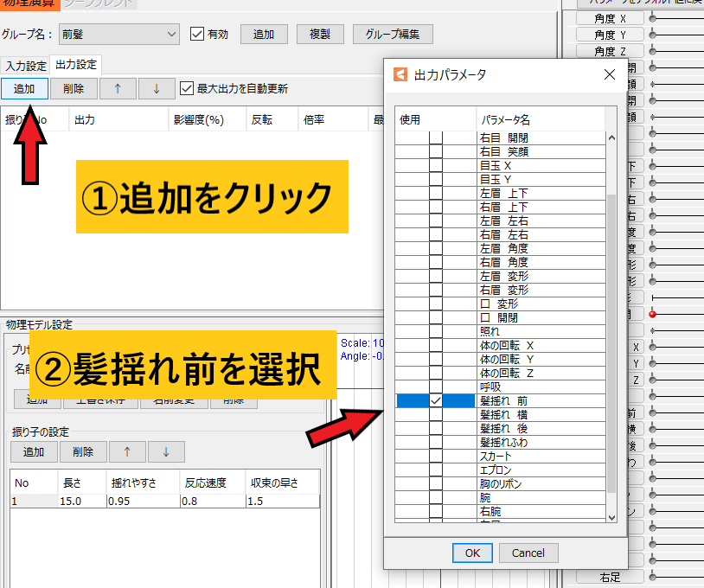Uncheck the 髪揺れ 前 parameter checkbox
704x588 pixels.
[x=436, y=401]
